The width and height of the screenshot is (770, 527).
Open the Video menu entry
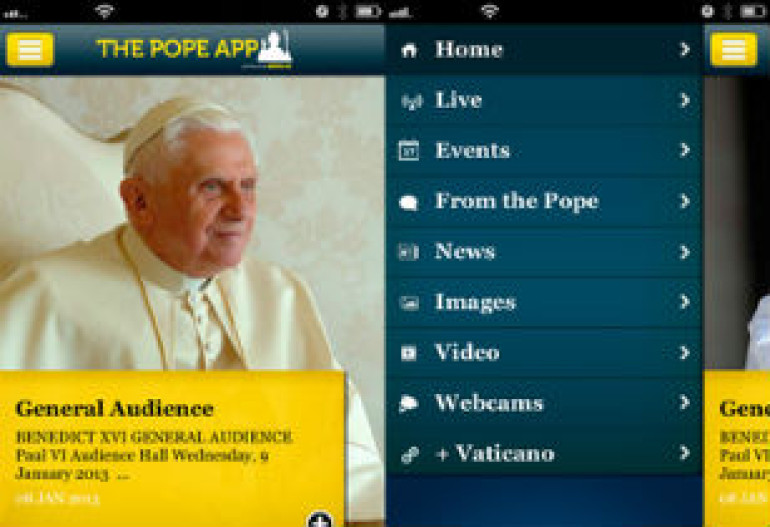544,353
